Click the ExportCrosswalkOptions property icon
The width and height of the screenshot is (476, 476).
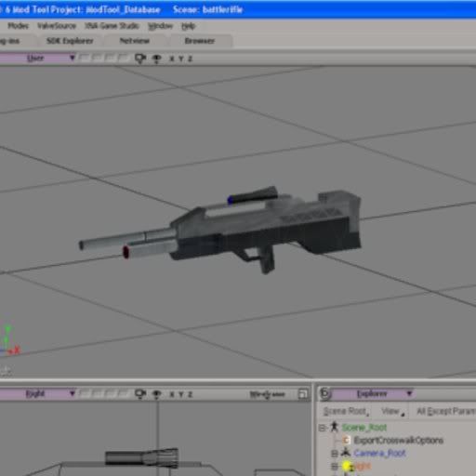[346, 440]
